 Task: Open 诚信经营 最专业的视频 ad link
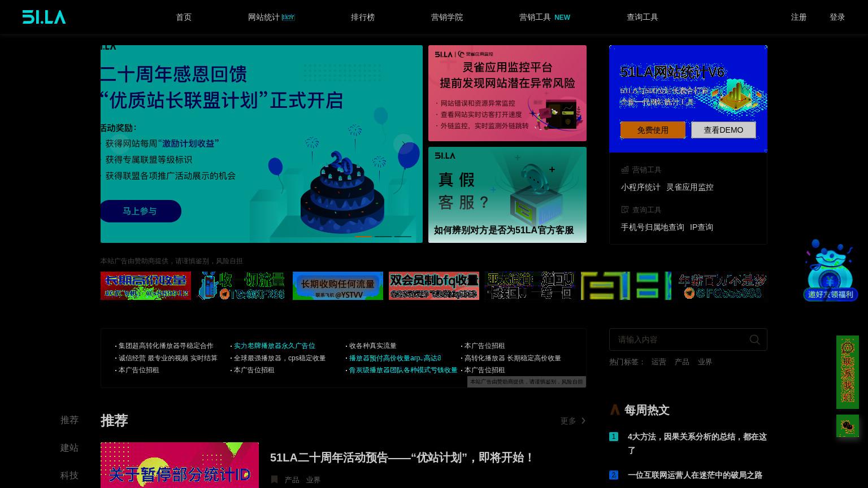[168, 358]
